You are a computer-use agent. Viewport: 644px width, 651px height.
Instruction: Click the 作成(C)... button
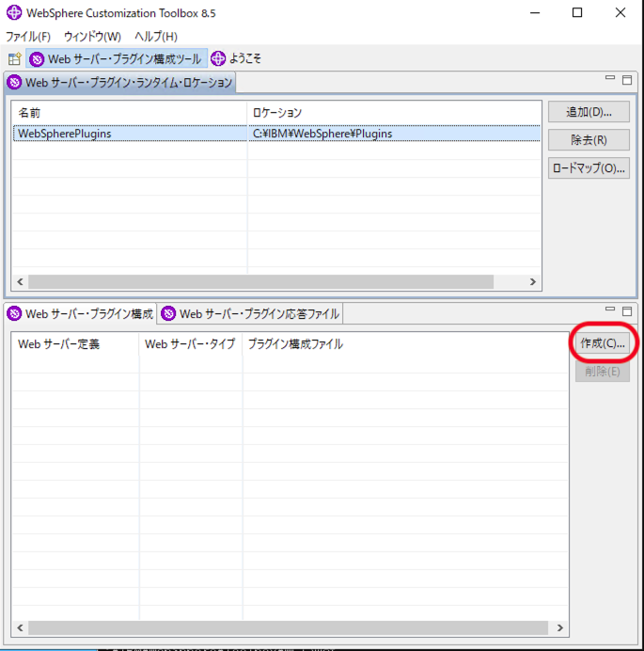(602, 343)
